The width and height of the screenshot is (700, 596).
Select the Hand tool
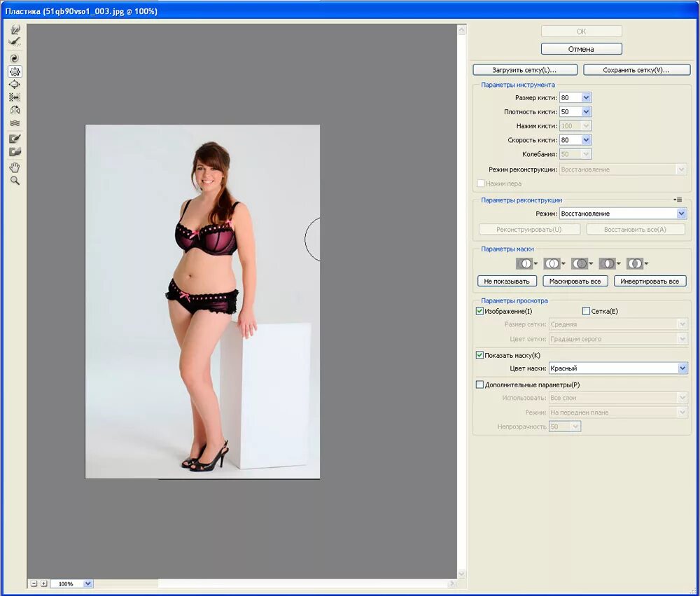click(x=15, y=167)
